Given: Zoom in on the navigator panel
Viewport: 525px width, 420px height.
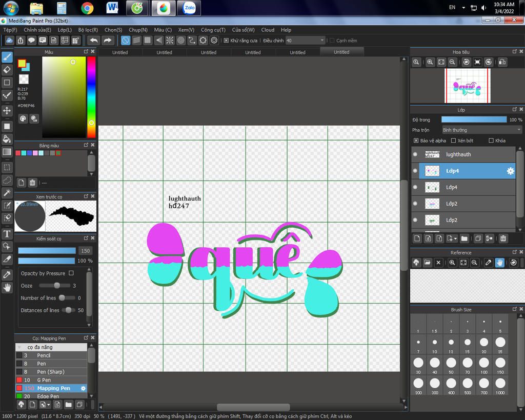Looking at the screenshot, I should point(430,62).
